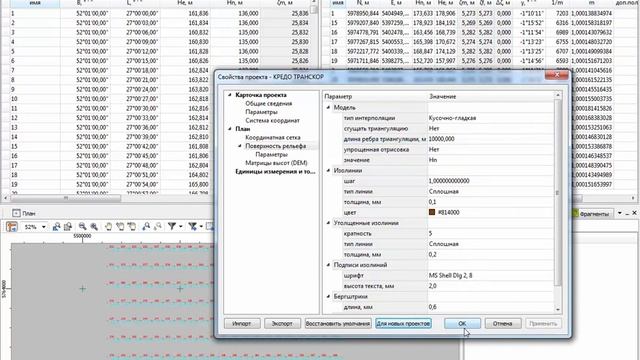Click Восстановить умолчания button
The width and height of the screenshot is (640, 360).
coord(338,323)
